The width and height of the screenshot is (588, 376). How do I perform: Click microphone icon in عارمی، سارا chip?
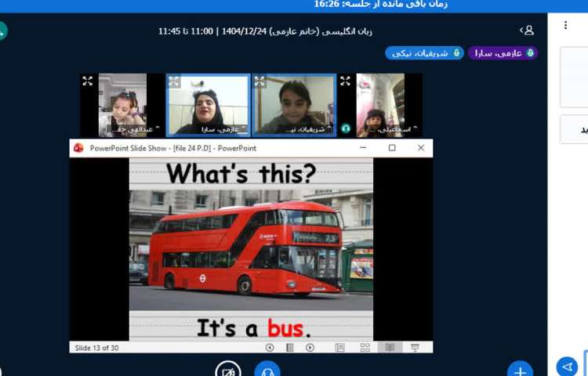[530, 52]
